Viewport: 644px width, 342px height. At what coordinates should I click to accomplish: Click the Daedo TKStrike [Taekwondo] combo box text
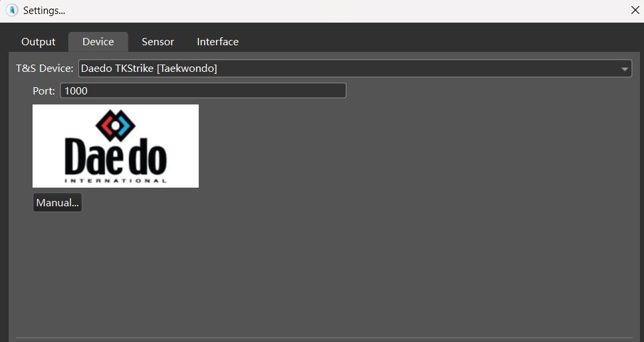click(x=150, y=69)
